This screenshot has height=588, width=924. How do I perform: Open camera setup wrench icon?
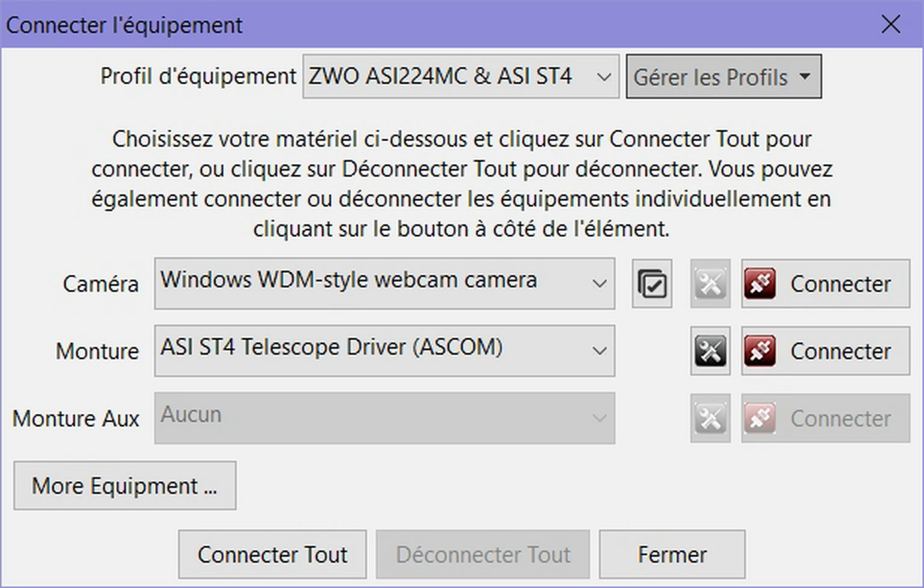pyautogui.click(x=710, y=284)
